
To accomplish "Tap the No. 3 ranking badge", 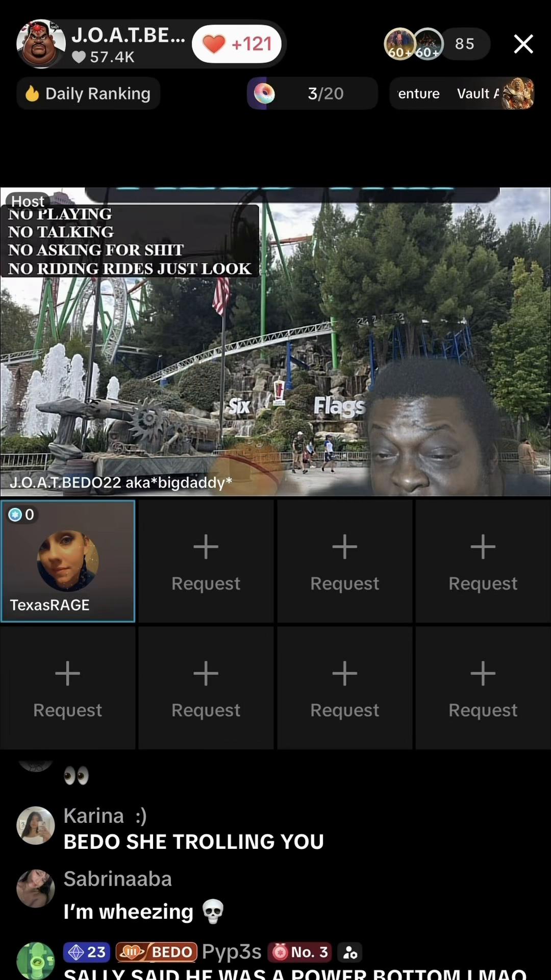I will [x=299, y=952].
